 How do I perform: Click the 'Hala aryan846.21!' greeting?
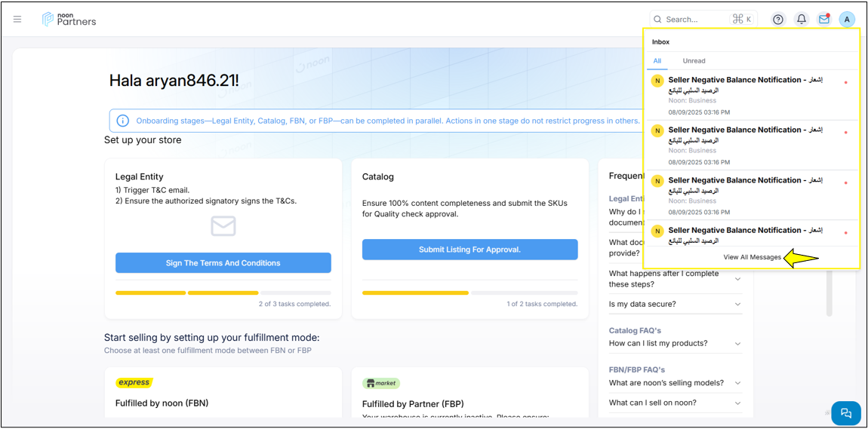coord(174,81)
